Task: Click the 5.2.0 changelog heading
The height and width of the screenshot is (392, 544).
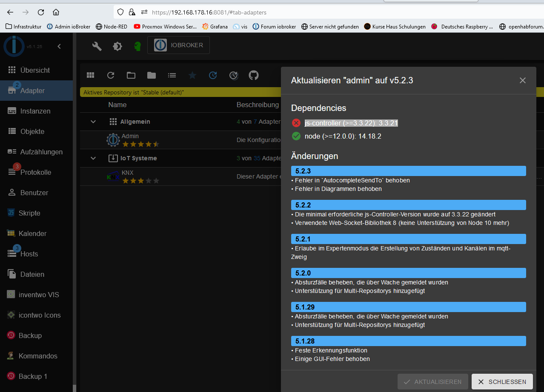Action: (409, 273)
